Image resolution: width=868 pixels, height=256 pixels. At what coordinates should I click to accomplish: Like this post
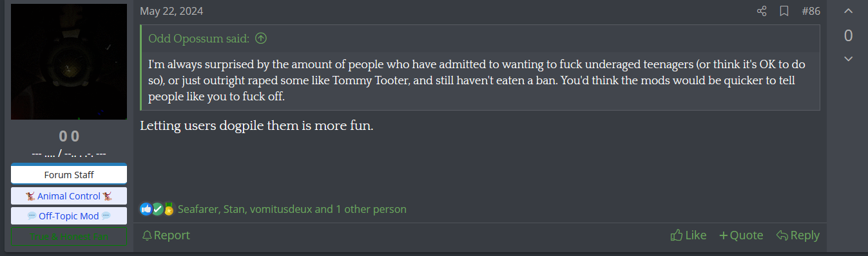tap(688, 235)
